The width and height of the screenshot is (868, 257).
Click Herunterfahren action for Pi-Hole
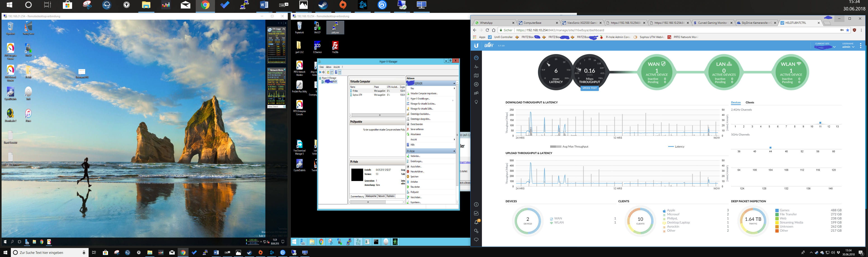pyautogui.click(x=417, y=172)
